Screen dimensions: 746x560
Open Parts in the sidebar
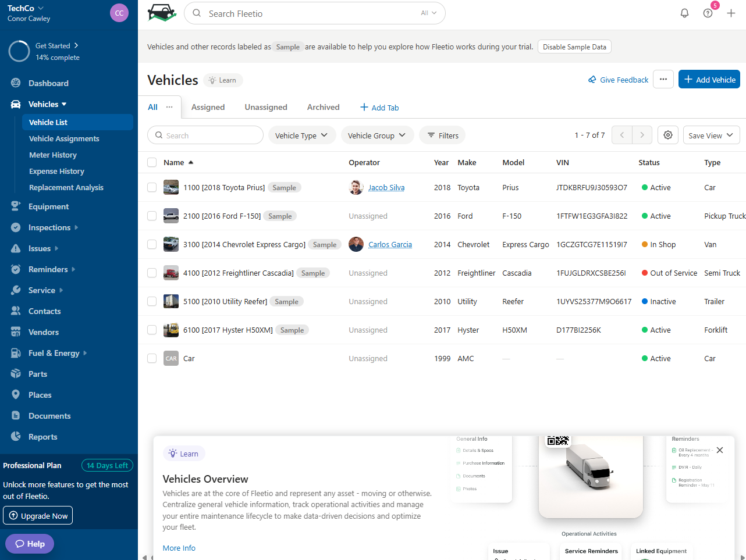pyautogui.click(x=38, y=374)
